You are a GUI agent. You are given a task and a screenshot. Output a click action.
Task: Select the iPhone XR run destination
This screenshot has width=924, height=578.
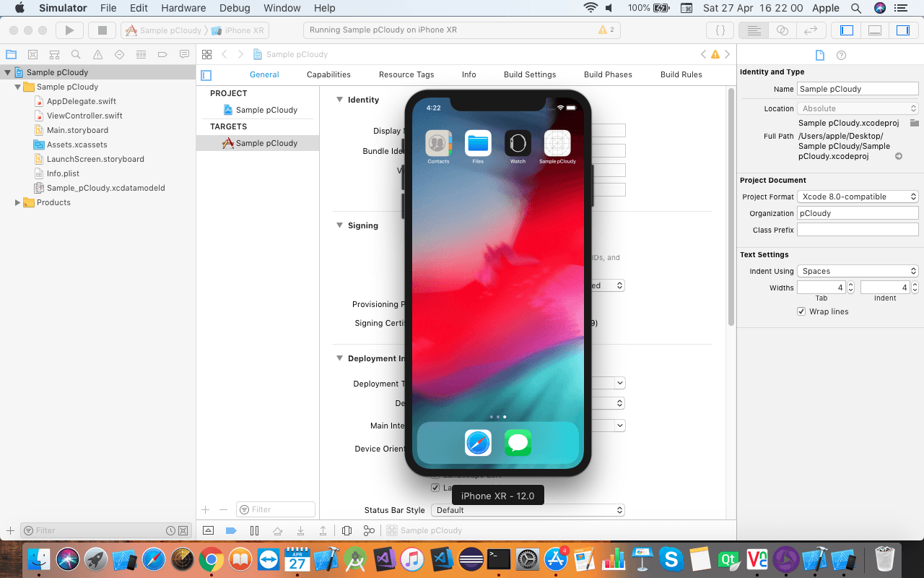click(x=238, y=30)
